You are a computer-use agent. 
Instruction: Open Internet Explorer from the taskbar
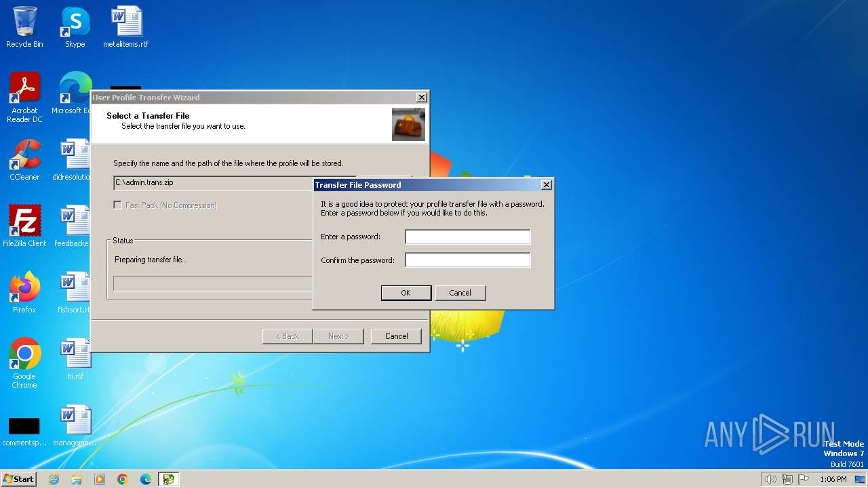point(54,479)
